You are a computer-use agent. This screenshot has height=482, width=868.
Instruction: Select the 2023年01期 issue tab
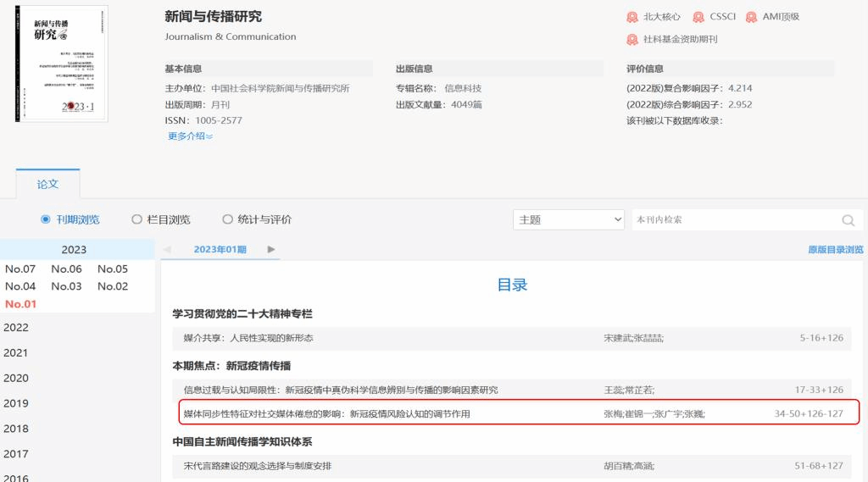pos(220,250)
